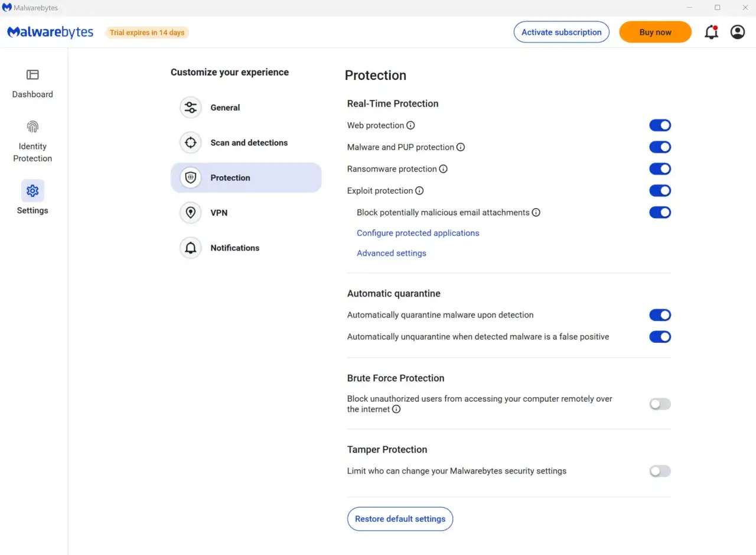Click the Trial expires in 14 days badge
This screenshot has height=555, width=756.
[147, 33]
